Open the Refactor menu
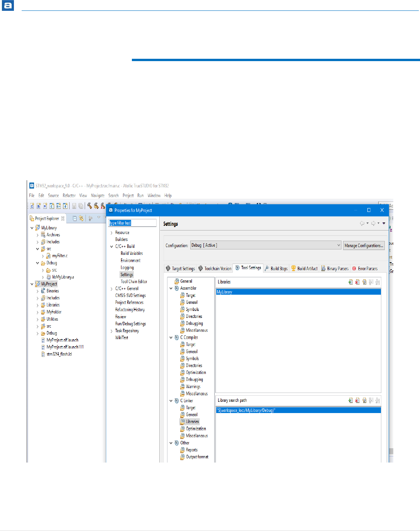420x531 pixels. 69,196
